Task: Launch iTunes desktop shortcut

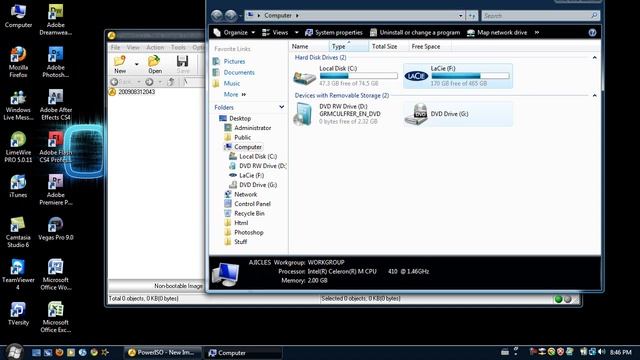Action: [18, 187]
